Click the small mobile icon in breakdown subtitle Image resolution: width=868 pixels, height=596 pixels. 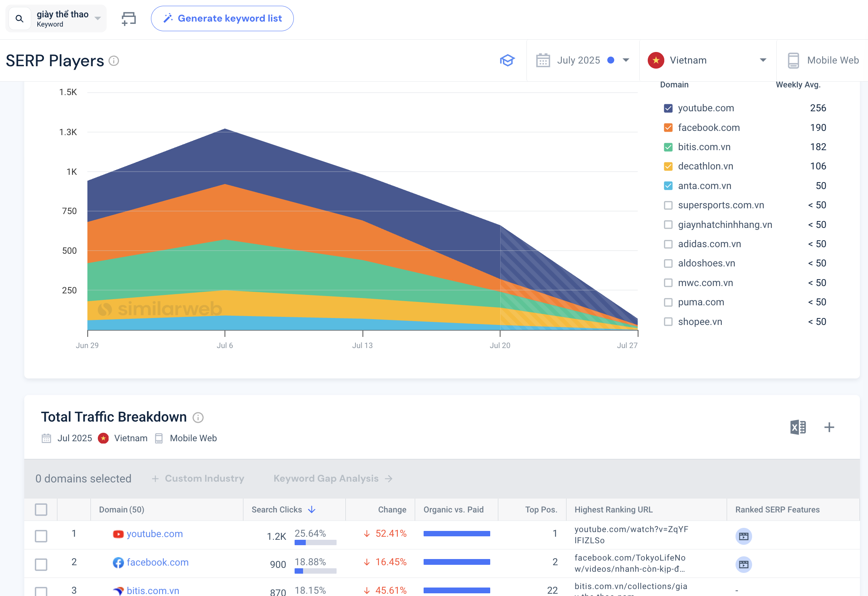(x=159, y=439)
